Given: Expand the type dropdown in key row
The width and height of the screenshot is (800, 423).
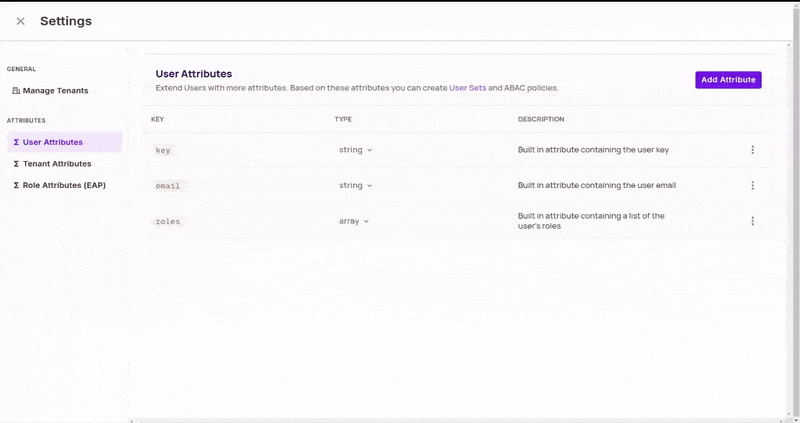Looking at the screenshot, I should (355, 150).
